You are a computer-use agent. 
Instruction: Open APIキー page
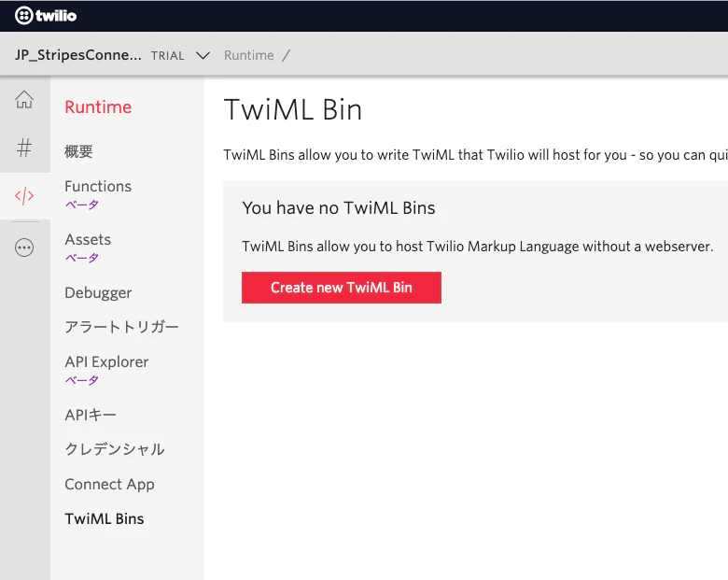coord(91,415)
